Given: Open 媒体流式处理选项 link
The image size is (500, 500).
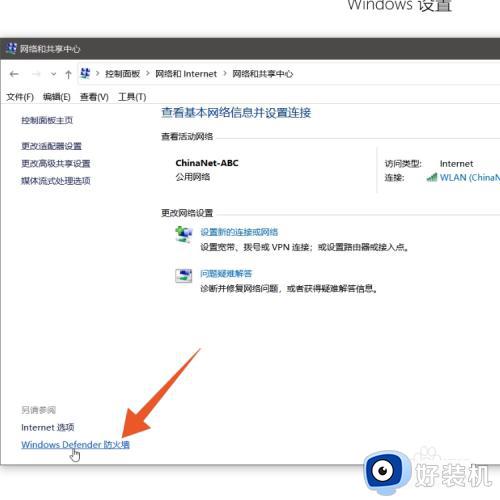Looking at the screenshot, I should [56, 181].
